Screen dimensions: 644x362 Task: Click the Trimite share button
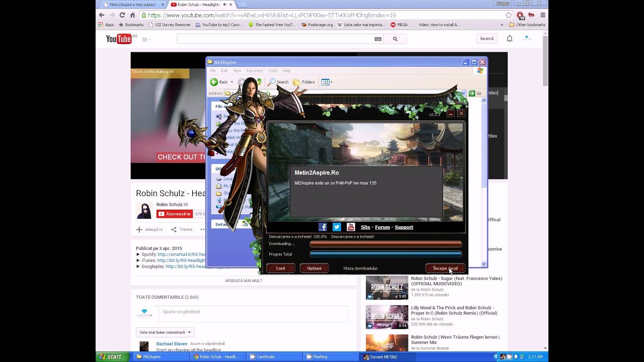pyautogui.click(x=182, y=229)
